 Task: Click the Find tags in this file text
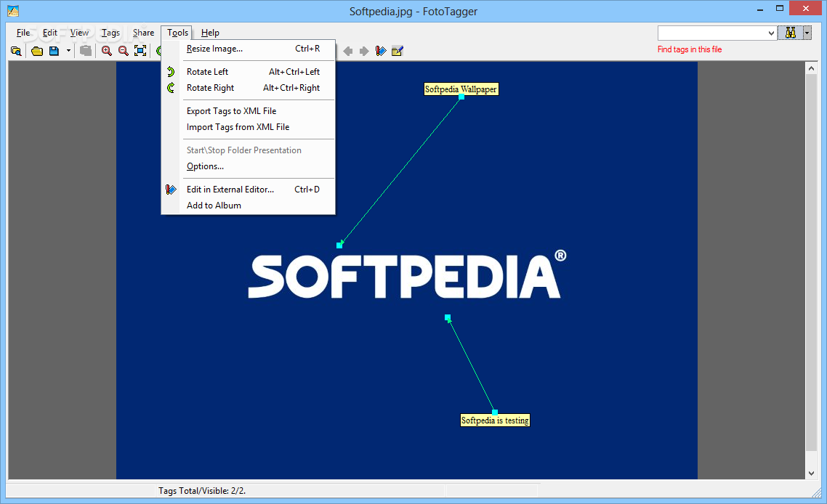[690, 49]
